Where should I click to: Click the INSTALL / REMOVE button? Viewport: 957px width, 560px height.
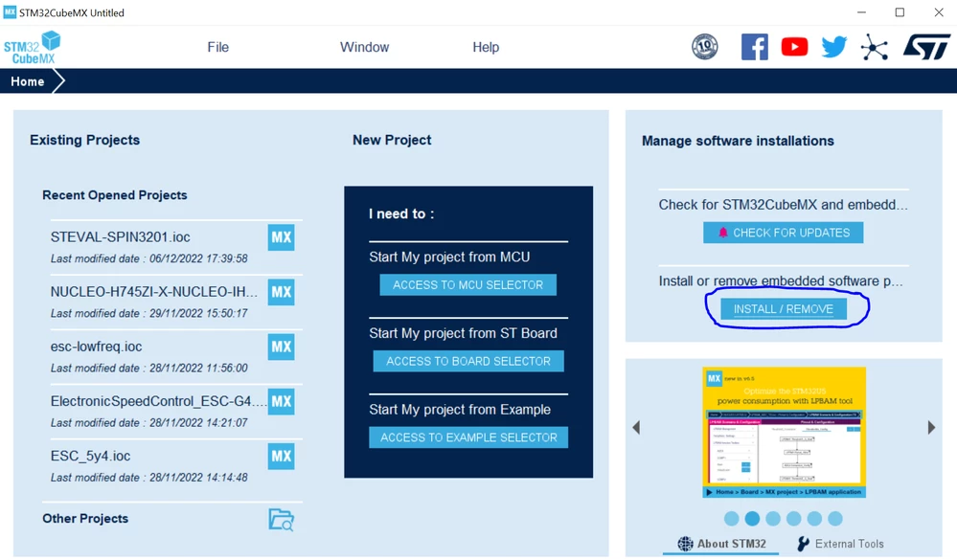[784, 308]
